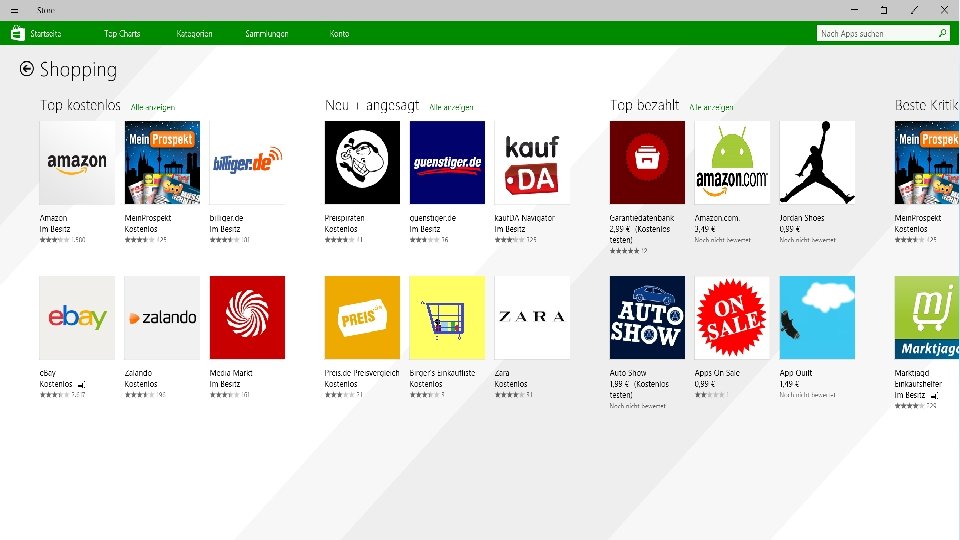
Task: Click the Store bag icon in green bar
Action: [x=17, y=34]
